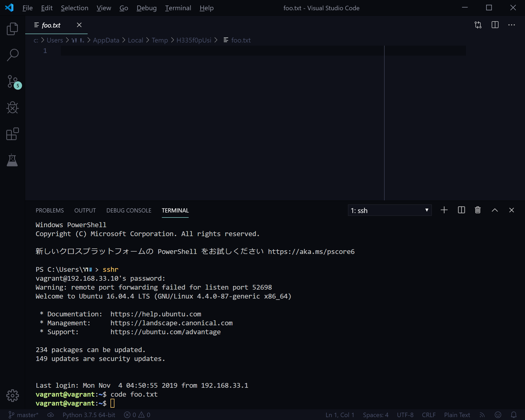Add a new terminal with the plus icon
The width and height of the screenshot is (525, 420).
[x=444, y=210]
